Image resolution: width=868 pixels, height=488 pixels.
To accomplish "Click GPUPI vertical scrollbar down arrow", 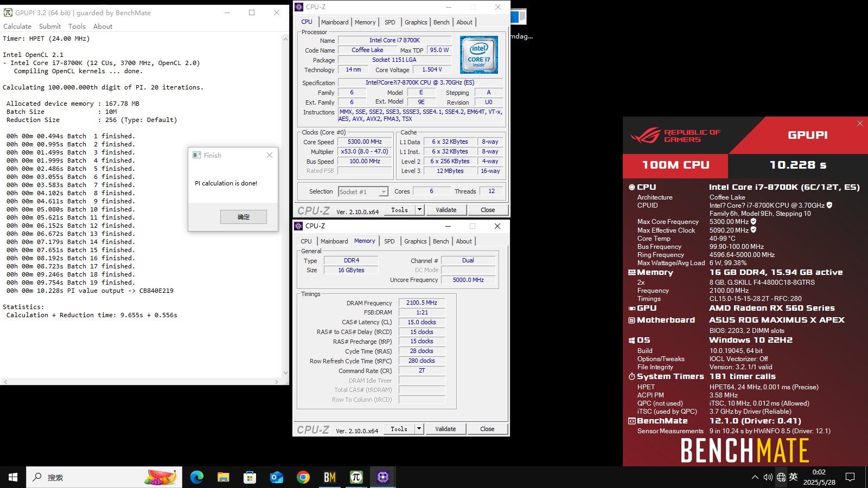I will point(285,373).
